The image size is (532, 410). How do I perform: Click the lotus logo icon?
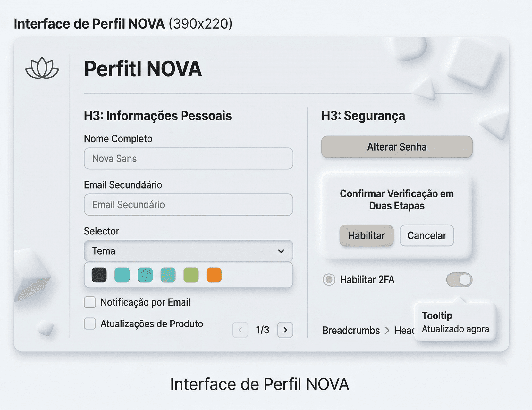pos(41,68)
